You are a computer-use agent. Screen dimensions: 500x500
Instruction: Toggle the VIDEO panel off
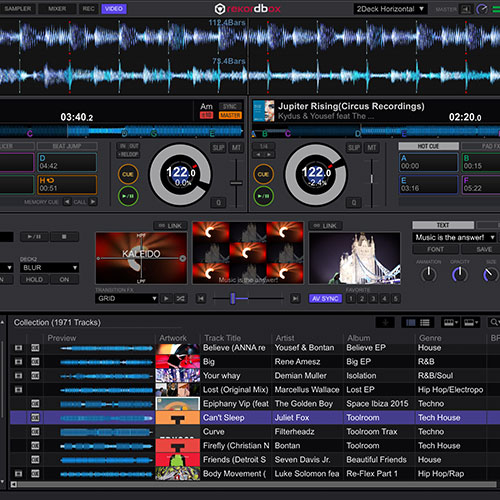click(114, 9)
